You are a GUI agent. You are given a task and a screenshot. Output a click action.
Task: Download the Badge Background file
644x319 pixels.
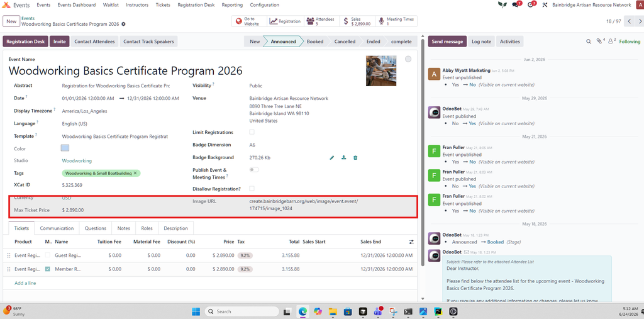pyautogui.click(x=344, y=157)
